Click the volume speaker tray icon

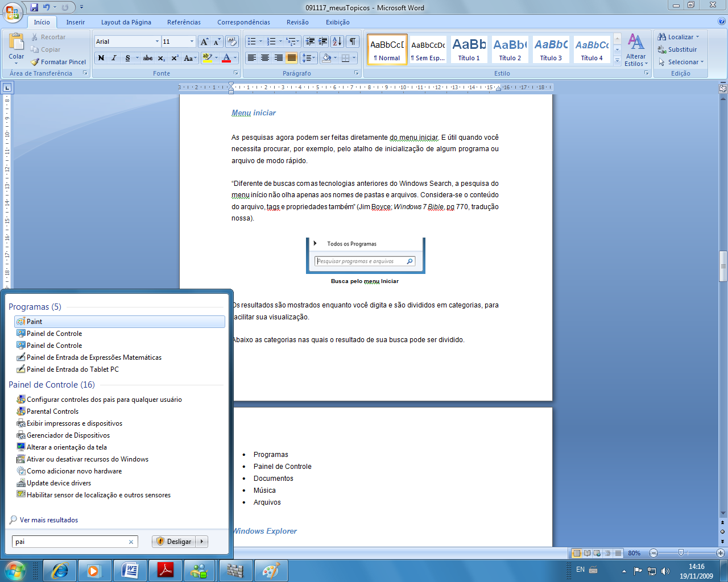[x=666, y=571]
